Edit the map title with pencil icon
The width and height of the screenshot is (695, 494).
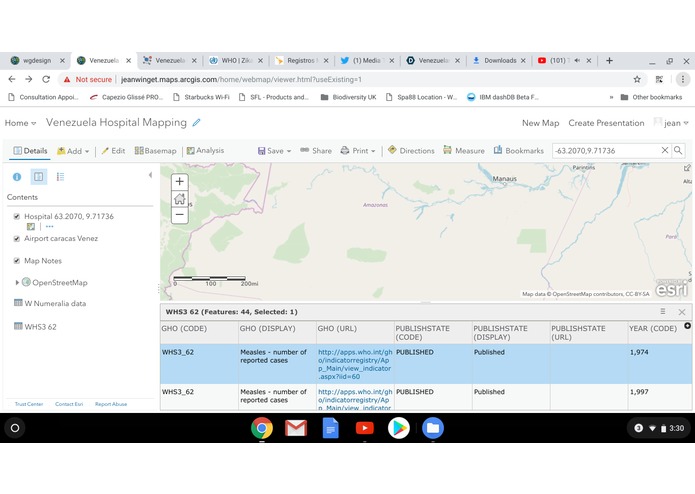(x=196, y=123)
